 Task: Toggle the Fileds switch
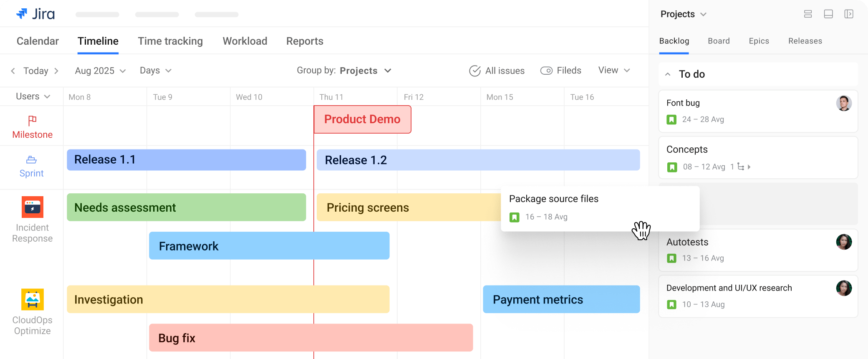coord(546,71)
